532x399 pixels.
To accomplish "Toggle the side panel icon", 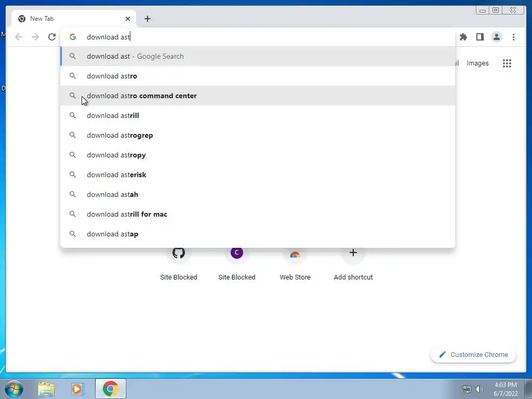I will pyautogui.click(x=480, y=37).
